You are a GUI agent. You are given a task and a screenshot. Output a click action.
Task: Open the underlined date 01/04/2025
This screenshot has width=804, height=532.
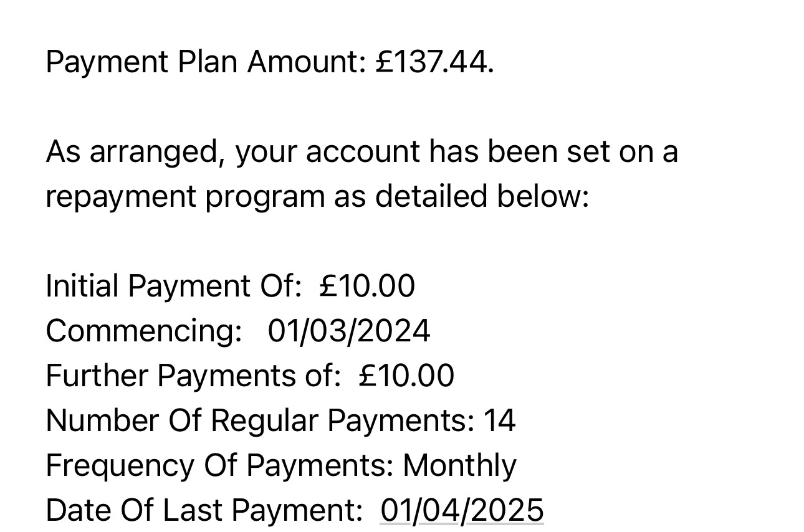pyautogui.click(x=462, y=510)
